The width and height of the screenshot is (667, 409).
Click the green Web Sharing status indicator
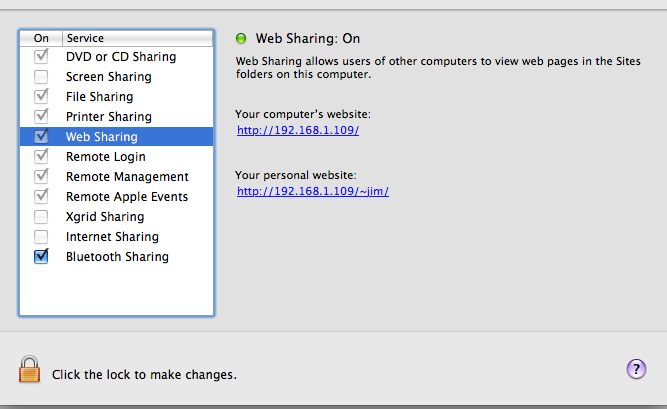[x=241, y=38]
